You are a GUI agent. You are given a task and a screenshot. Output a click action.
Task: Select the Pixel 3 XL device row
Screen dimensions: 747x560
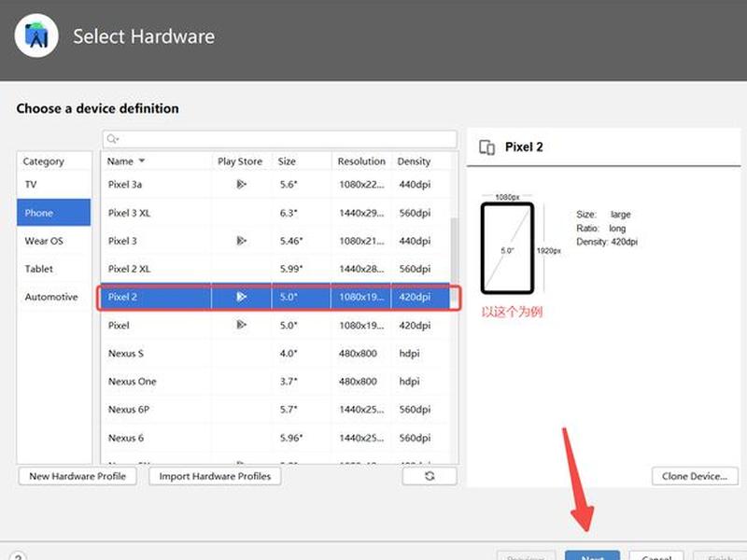point(275,213)
